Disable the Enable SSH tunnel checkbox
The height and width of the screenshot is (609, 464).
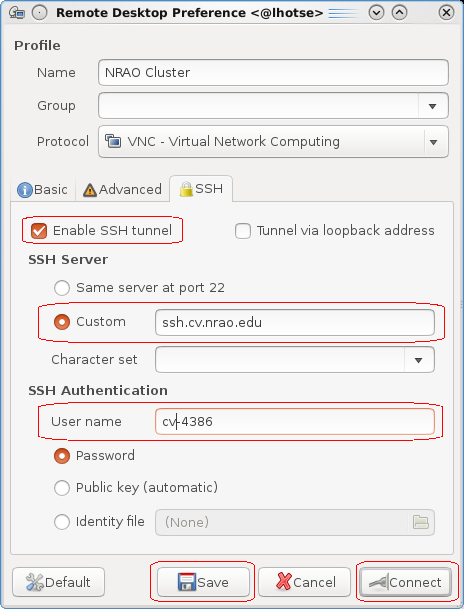pyautogui.click(x=39, y=230)
